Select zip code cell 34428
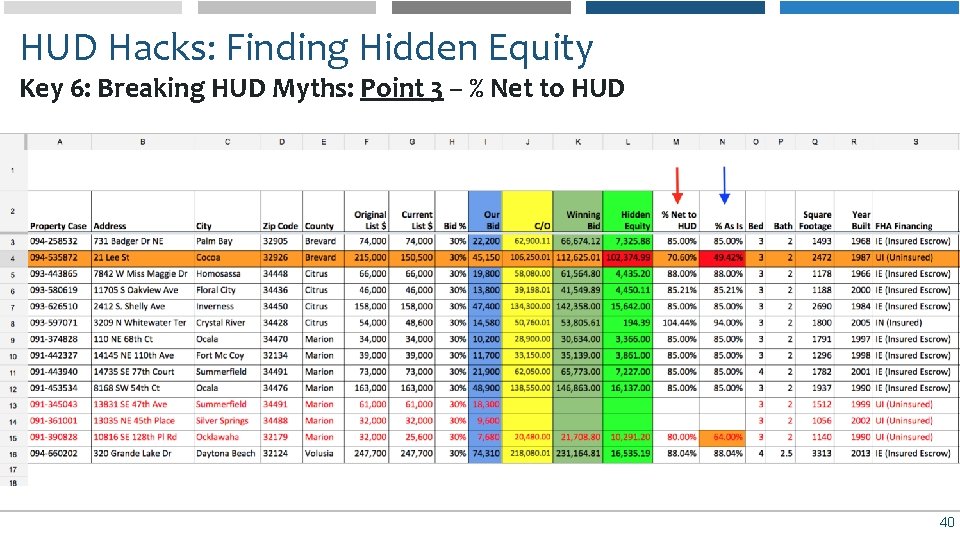Image resolution: width=960 pixels, height=540 pixels. (x=282, y=323)
